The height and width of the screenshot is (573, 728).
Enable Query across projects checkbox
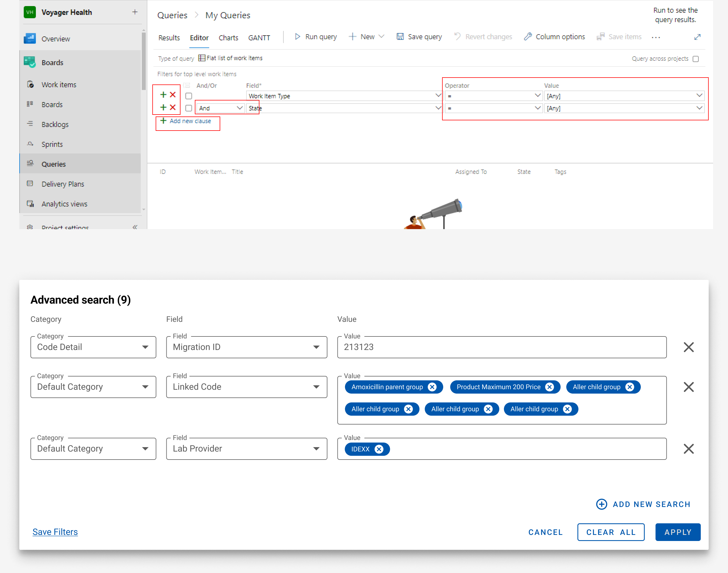coord(696,59)
